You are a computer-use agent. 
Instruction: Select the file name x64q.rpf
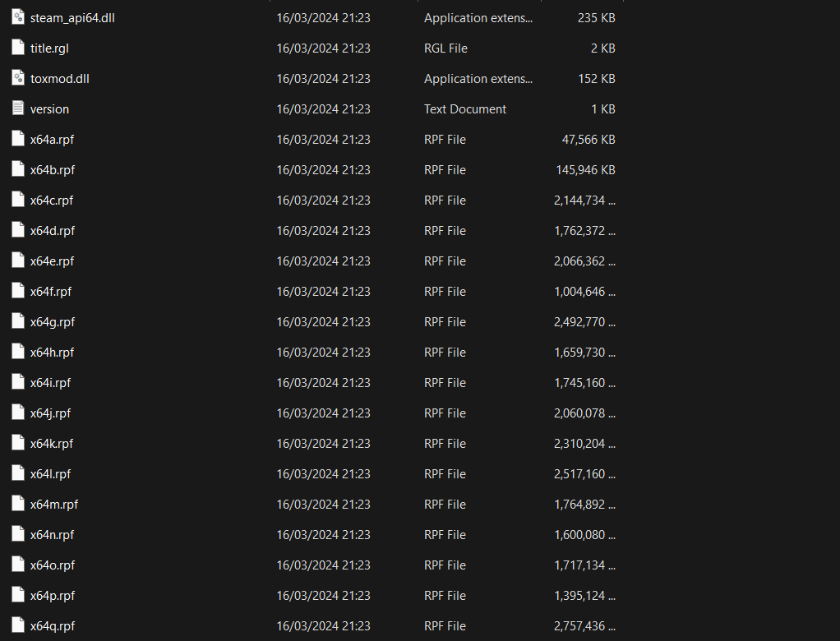coord(53,626)
